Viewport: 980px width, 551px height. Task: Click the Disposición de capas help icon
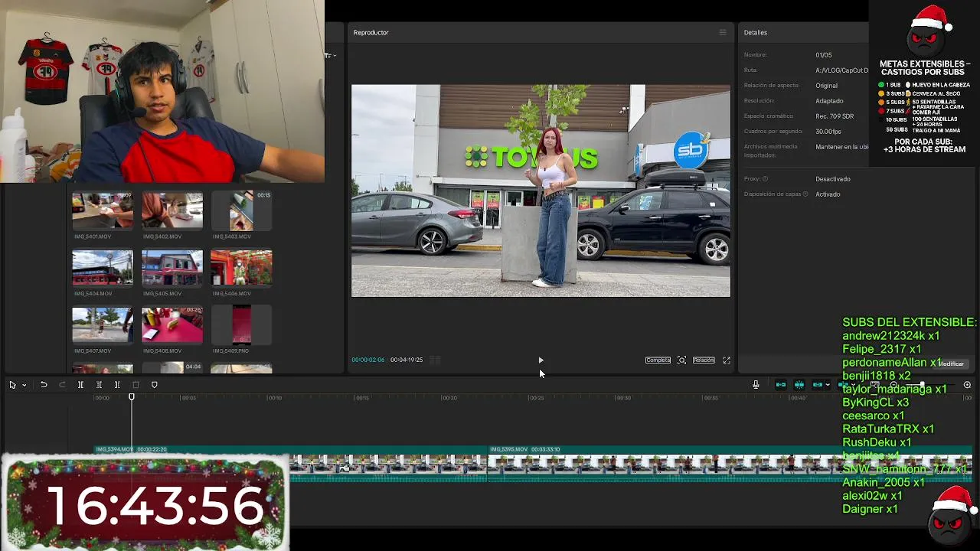pos(805,194)
